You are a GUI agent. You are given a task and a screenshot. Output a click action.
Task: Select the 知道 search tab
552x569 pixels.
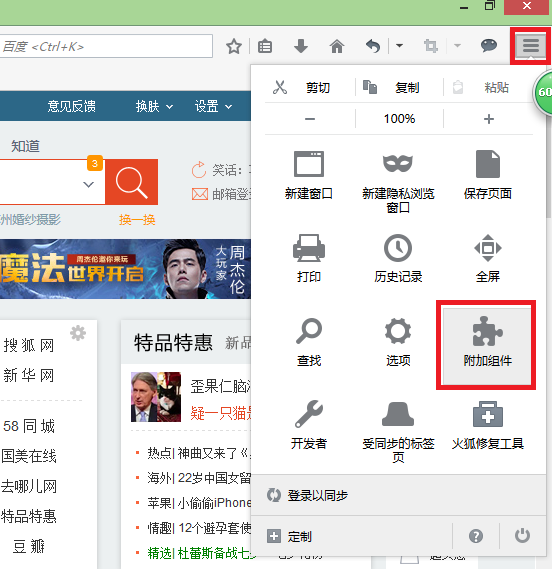tap(25, 146)
